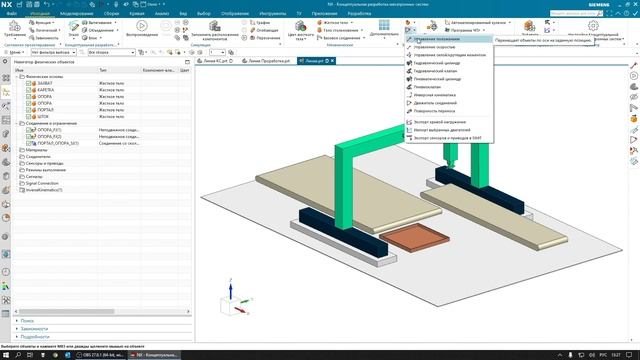640x360 pixels.
Task: Uncheck the ОПОРА_FJ(2) checkbox
Action: 29,137
